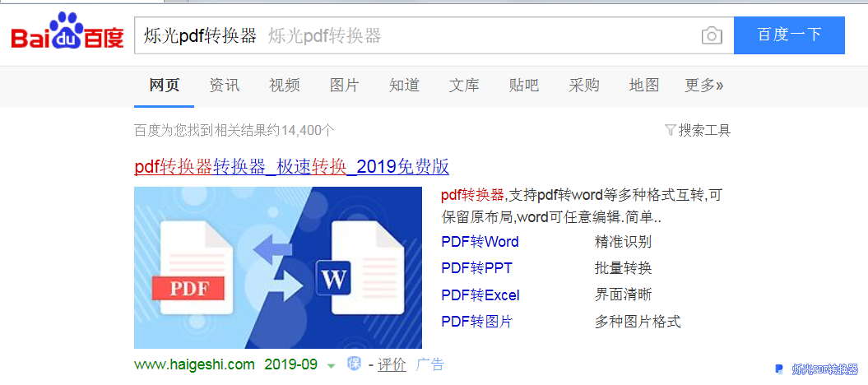
Task: Open the 贴吧 tab
Action: (524, 85)
